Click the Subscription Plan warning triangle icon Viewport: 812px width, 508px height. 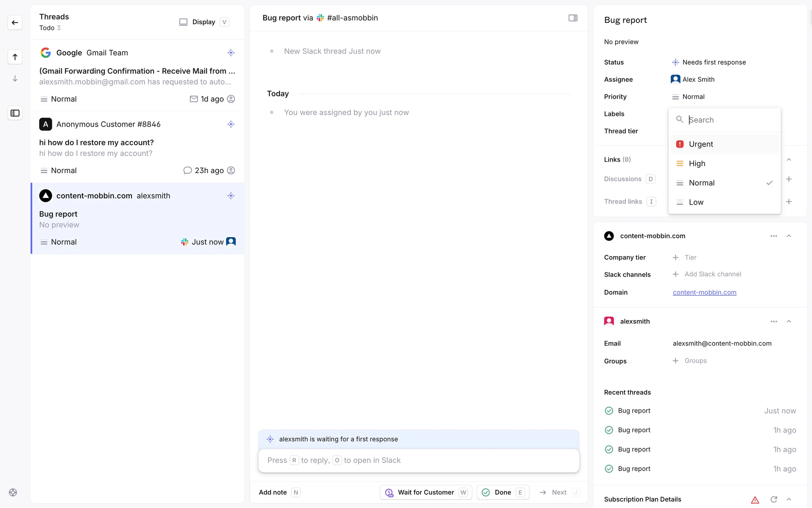(755, 500)
